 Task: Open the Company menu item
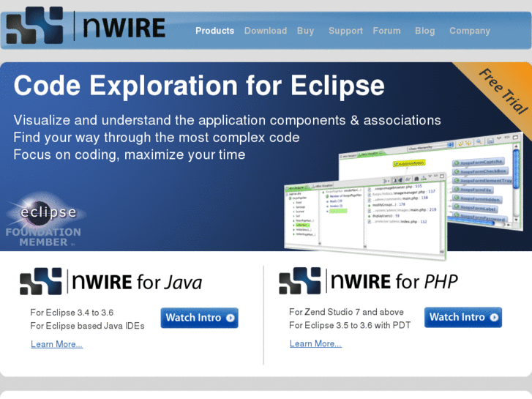tap(470, 31)
